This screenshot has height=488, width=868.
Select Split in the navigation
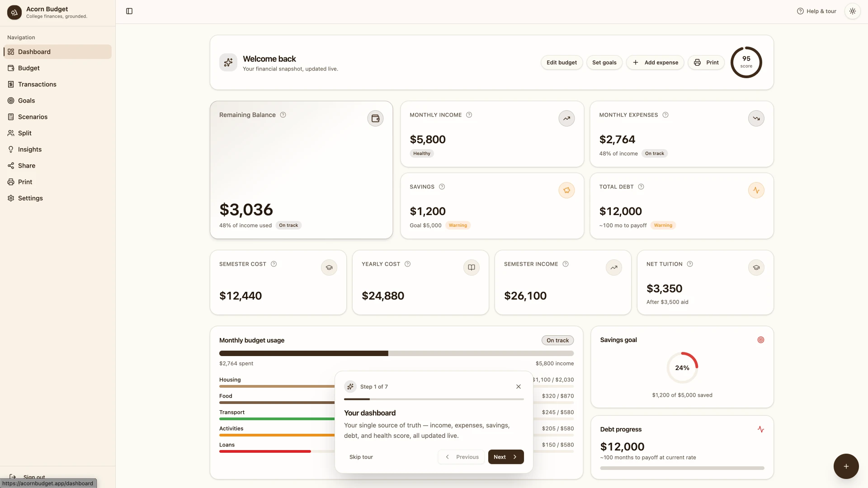(58, 133)
